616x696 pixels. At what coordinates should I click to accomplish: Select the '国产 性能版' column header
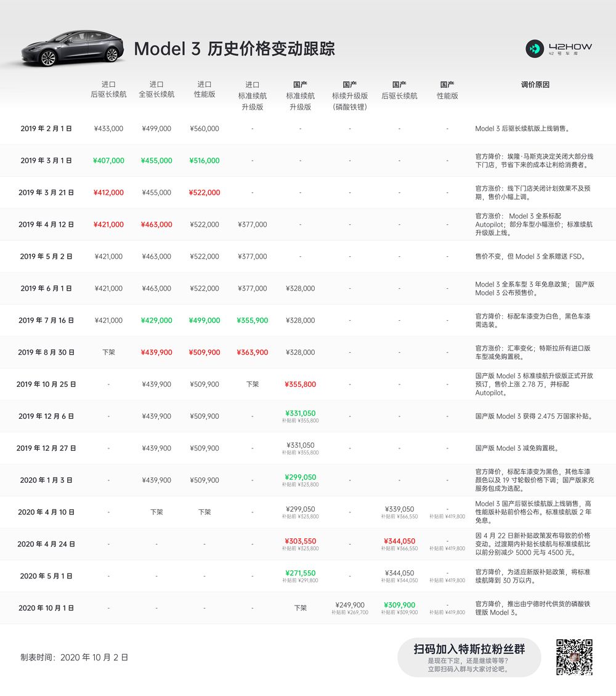447,90
